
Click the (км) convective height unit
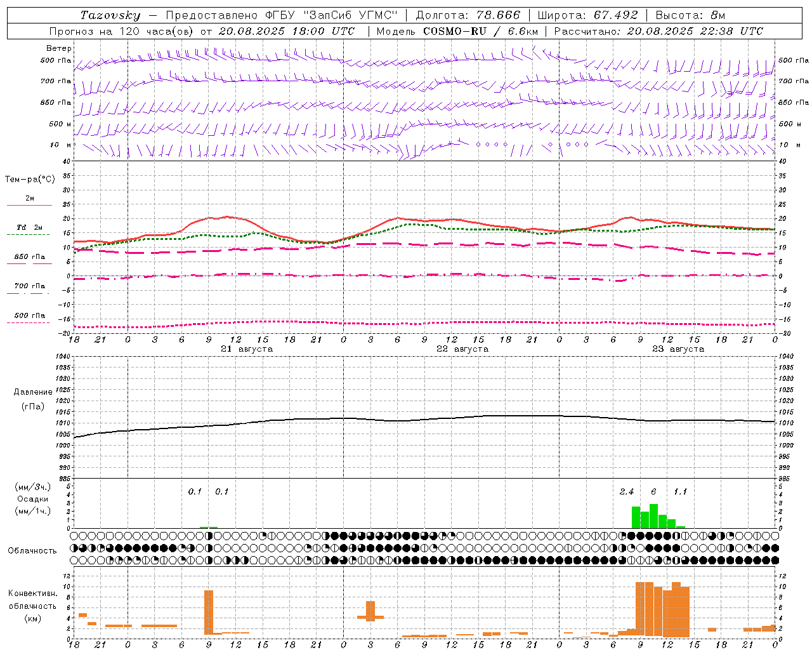[32, 618]
